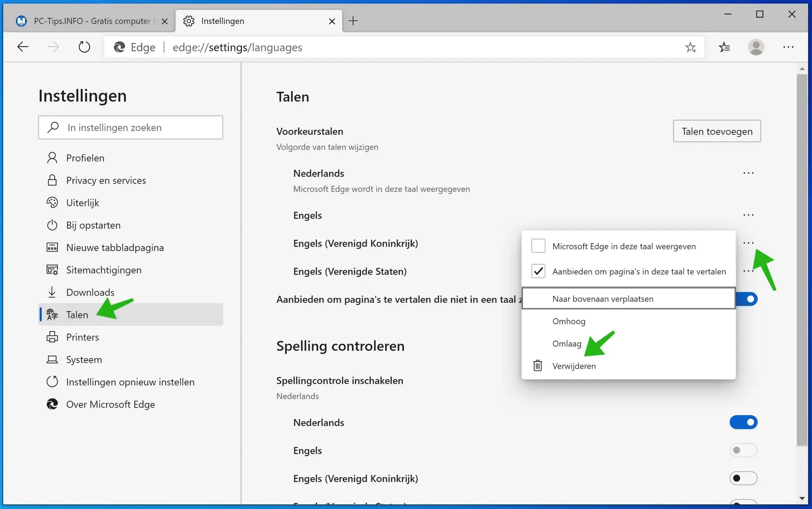Open Profielen settings section
Viewport: 812px width, 509px height.
click(x=131, y=158)
